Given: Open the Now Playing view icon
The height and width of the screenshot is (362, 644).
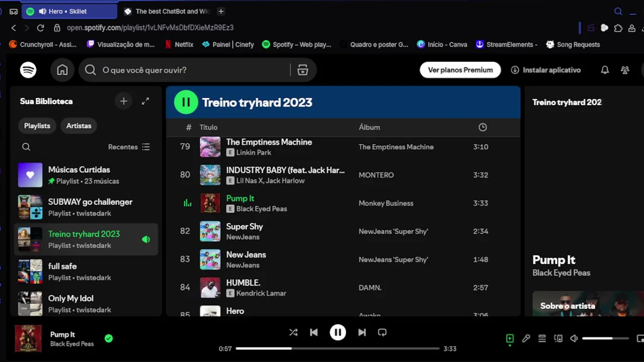Looking at the screenshot, I should (510, 338).
